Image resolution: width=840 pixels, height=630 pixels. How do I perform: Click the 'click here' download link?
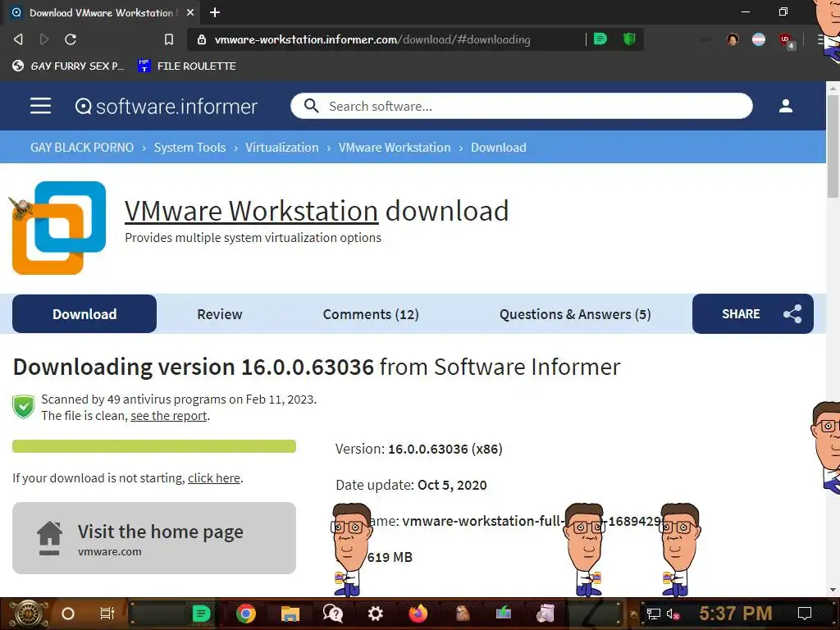point(214,478)
